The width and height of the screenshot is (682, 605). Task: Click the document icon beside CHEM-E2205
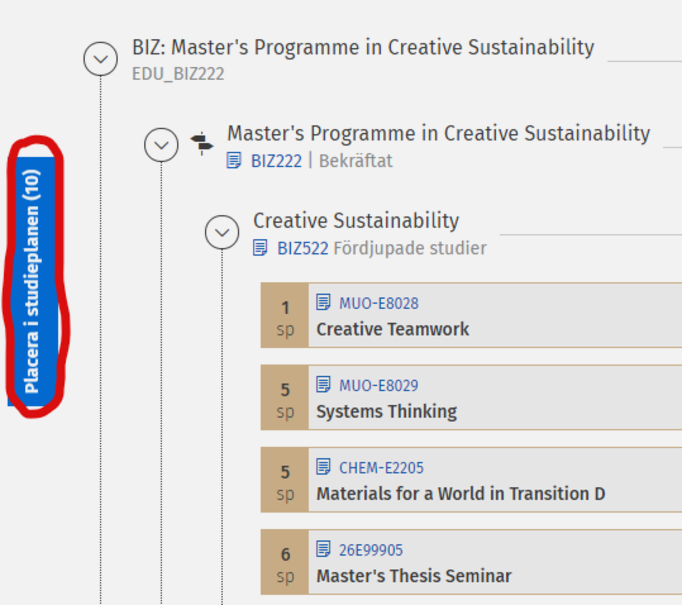pos(324,467)
